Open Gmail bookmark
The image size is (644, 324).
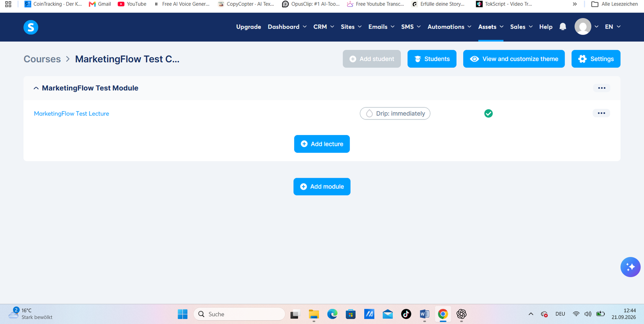pyautogui.click(x=99, y=4)
